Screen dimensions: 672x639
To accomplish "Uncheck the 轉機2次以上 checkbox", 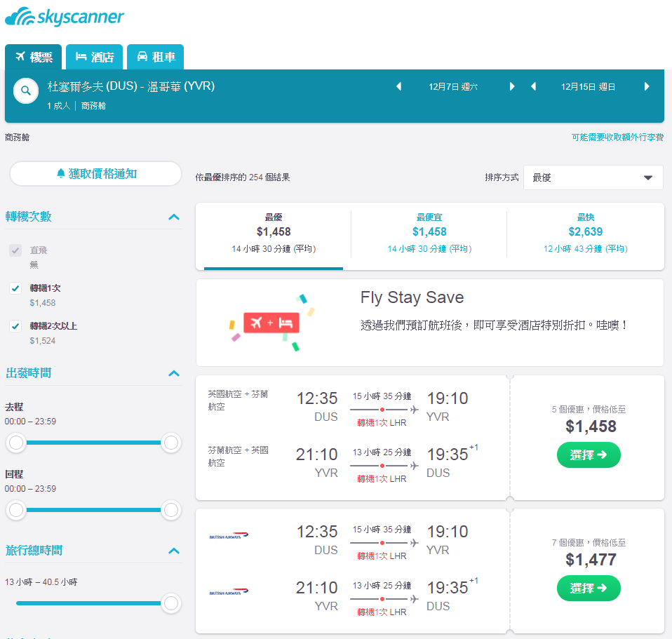I will [x=15, y=326].
